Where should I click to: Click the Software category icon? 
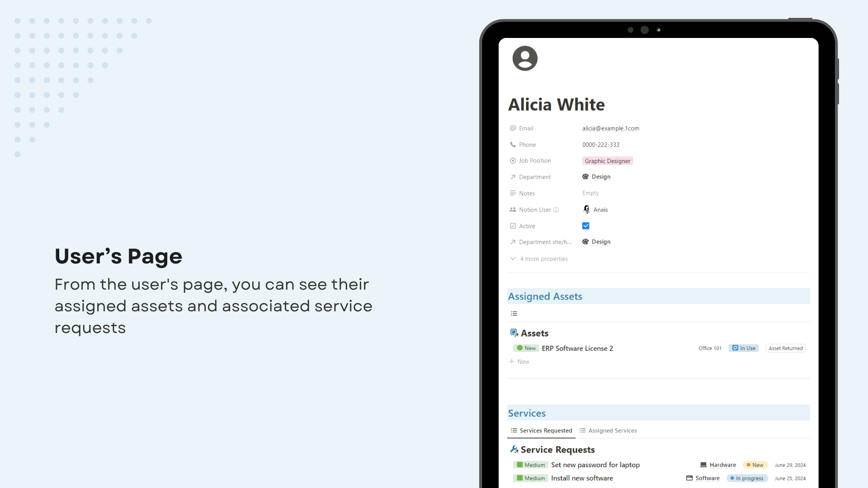(x=689, y=478)
